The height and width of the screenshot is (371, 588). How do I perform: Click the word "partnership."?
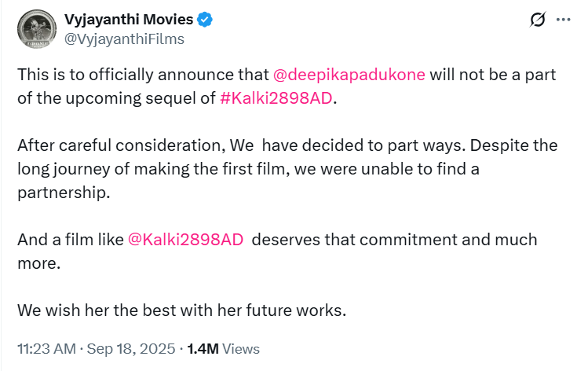pyautogui.click(x=63, y=189)
